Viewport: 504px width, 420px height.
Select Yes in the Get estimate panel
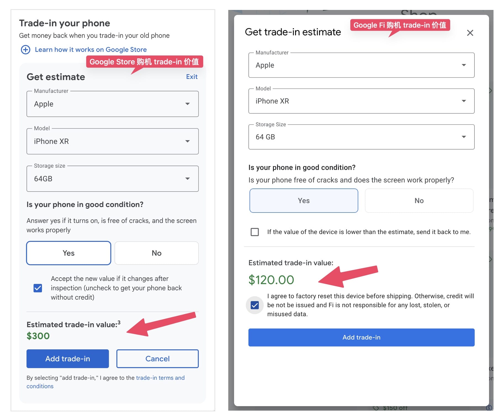[x=68, y=253]
